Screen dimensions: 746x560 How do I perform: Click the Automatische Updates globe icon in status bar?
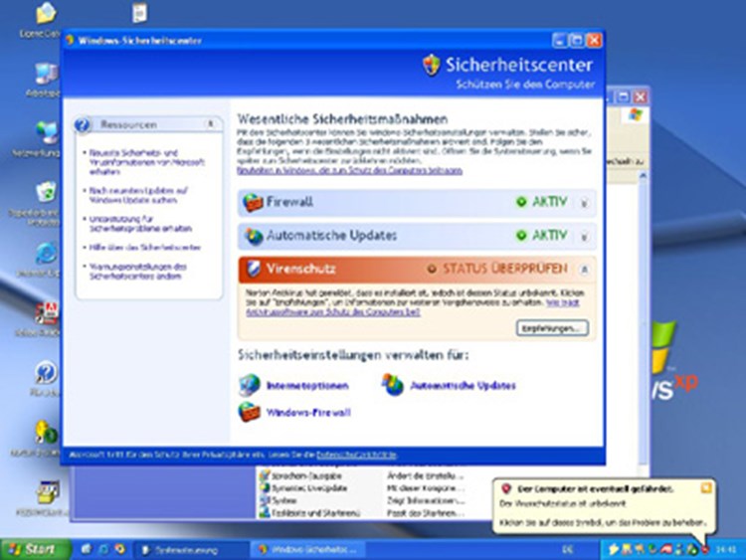(x=254, y=236)
